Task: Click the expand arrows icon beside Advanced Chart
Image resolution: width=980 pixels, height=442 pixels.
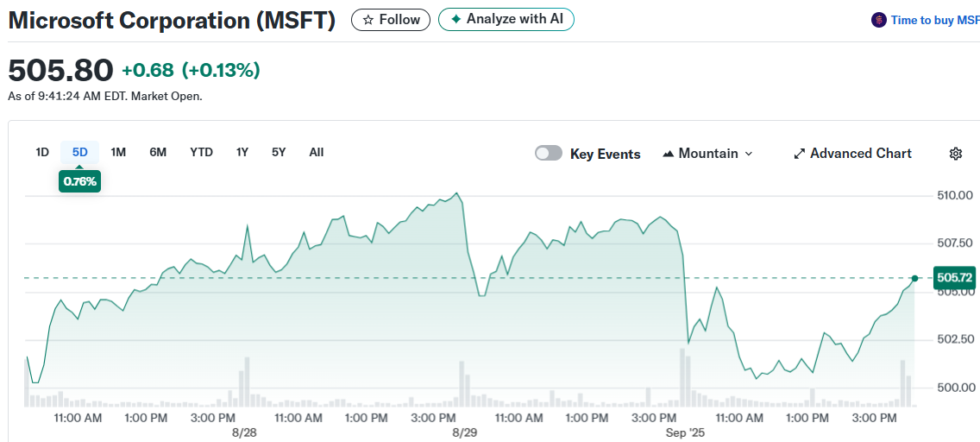Action: (799, 154)
